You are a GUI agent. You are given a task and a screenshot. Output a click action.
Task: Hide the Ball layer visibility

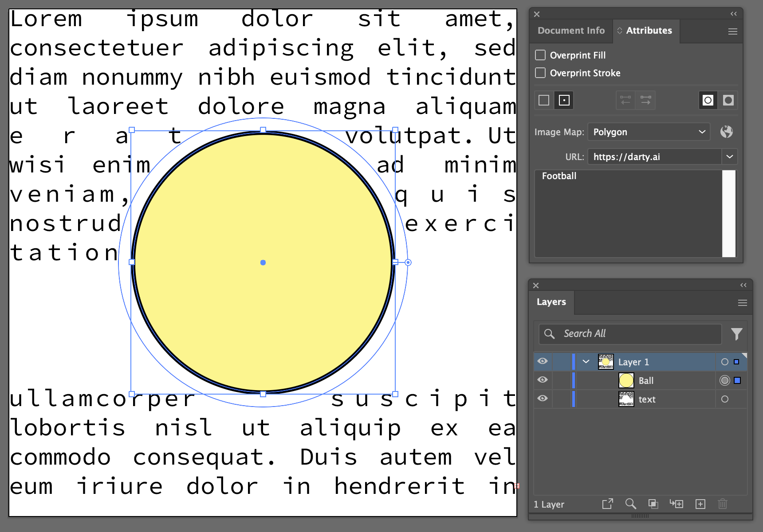[x=542, y=380]
